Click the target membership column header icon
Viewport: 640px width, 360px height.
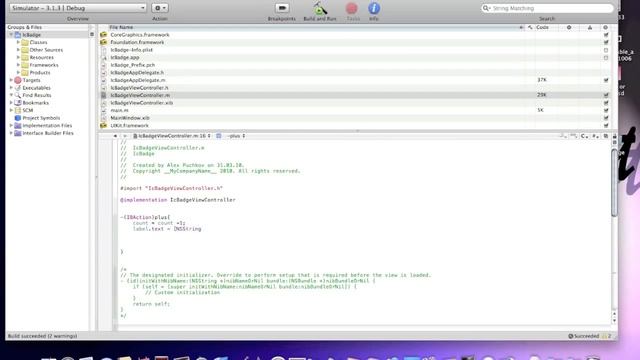coord(605,27)
